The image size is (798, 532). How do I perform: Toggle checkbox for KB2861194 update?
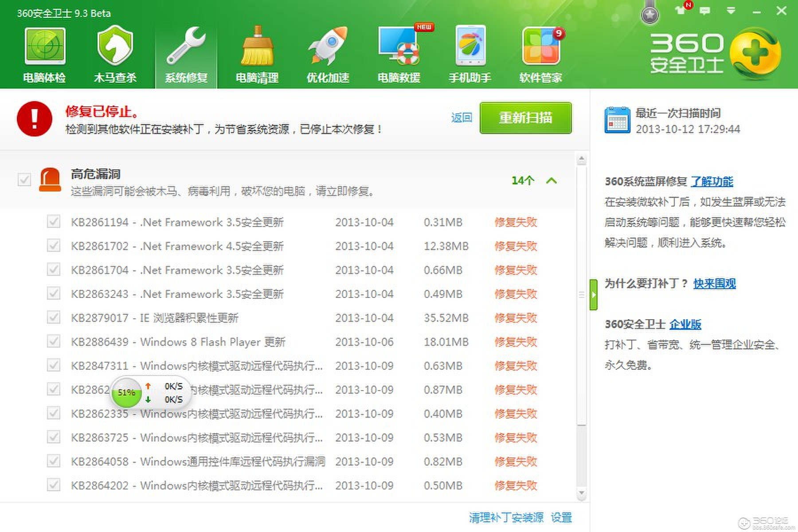(x=54, y=222)
